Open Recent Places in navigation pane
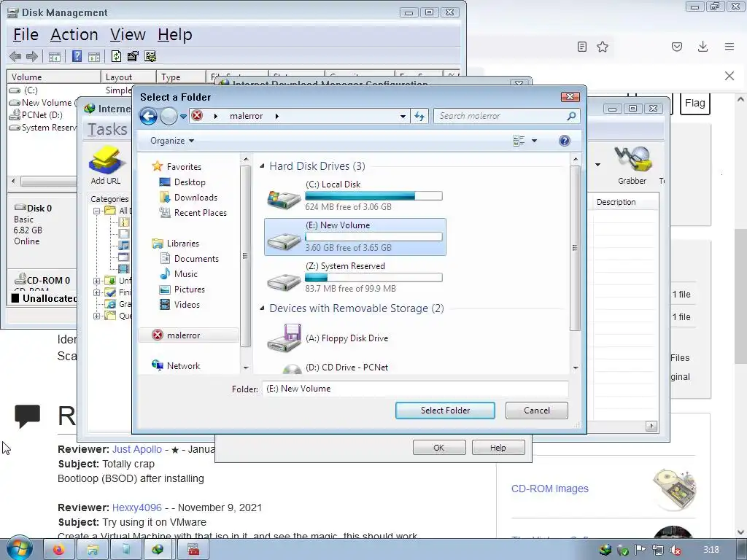747x560 pixels. point(200,213)
